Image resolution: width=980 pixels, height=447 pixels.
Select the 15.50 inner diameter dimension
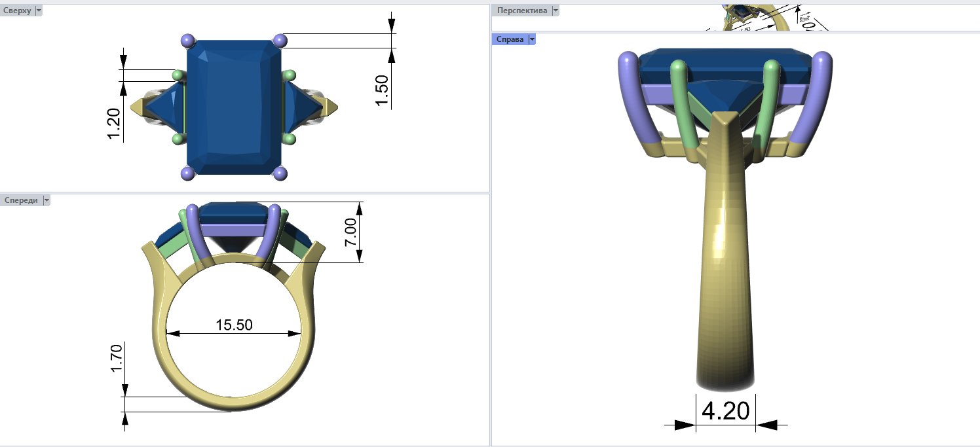pyautogui.click(x=234, y=325)
